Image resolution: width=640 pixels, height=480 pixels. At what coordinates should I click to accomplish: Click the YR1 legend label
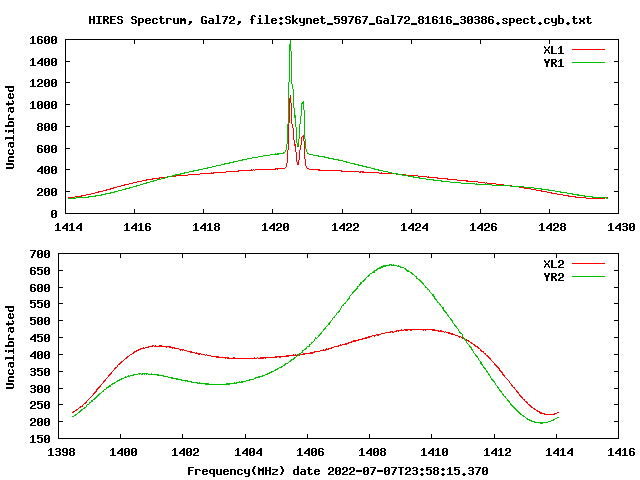553,63
